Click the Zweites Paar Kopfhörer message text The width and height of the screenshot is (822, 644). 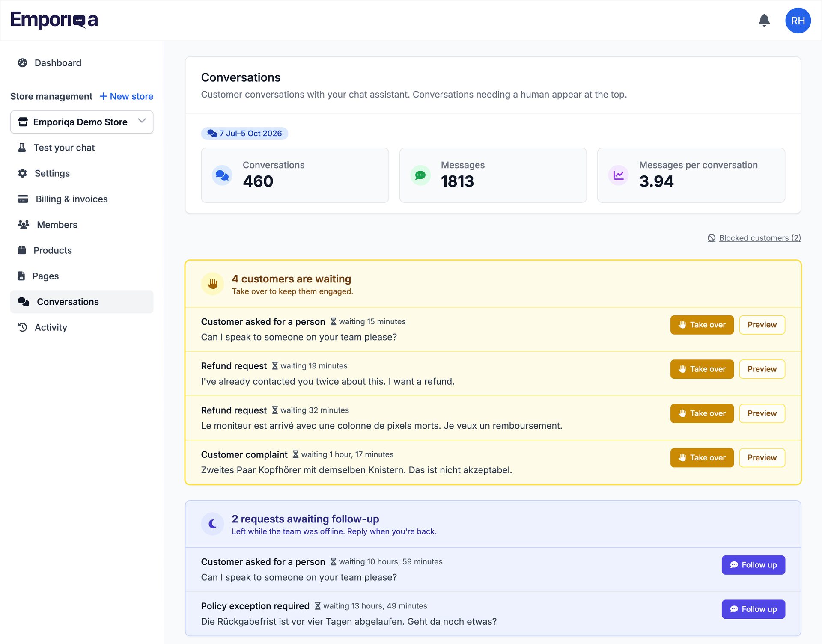[x=357, y=470]
